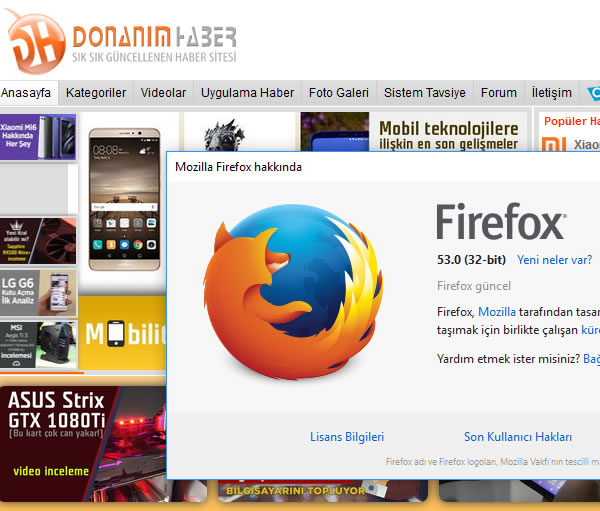Open the MSI Aegis Ti3 review thumbnail
The image size is (600, 511).
[38, 344]
